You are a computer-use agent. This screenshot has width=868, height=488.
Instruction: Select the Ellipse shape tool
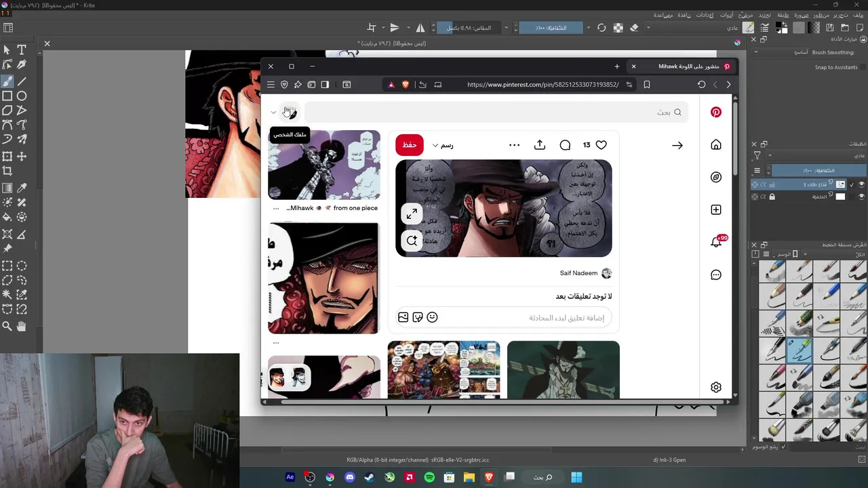(22, 96)
